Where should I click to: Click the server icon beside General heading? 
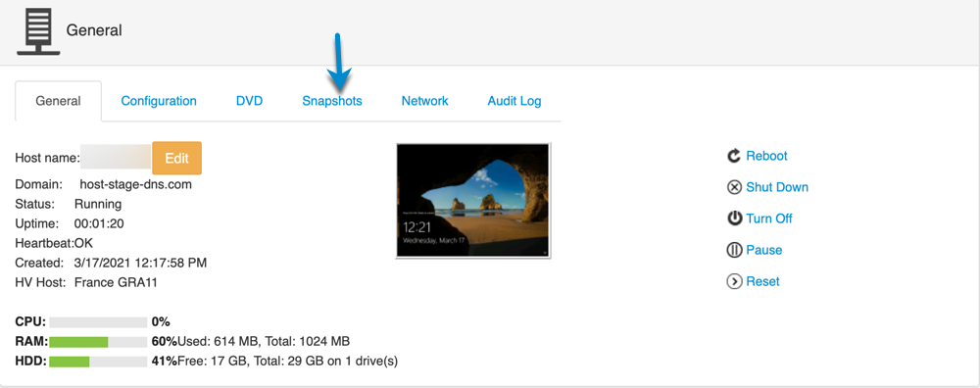tap(38, 31)
